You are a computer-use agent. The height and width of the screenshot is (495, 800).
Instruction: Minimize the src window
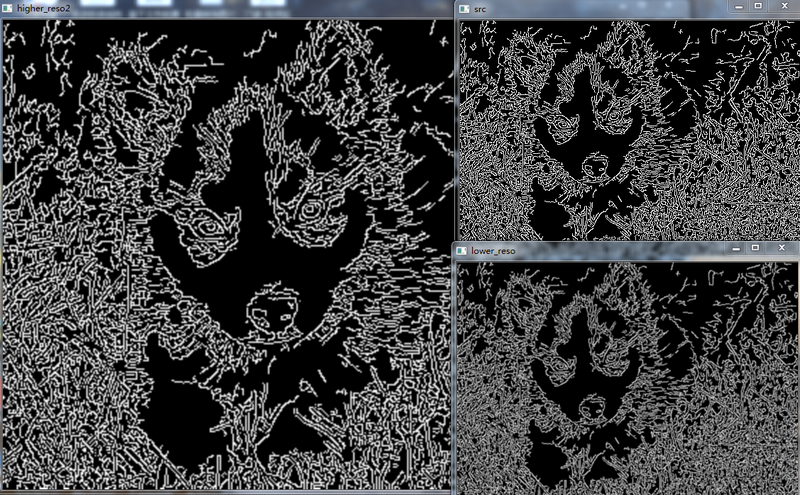(739, 6)
